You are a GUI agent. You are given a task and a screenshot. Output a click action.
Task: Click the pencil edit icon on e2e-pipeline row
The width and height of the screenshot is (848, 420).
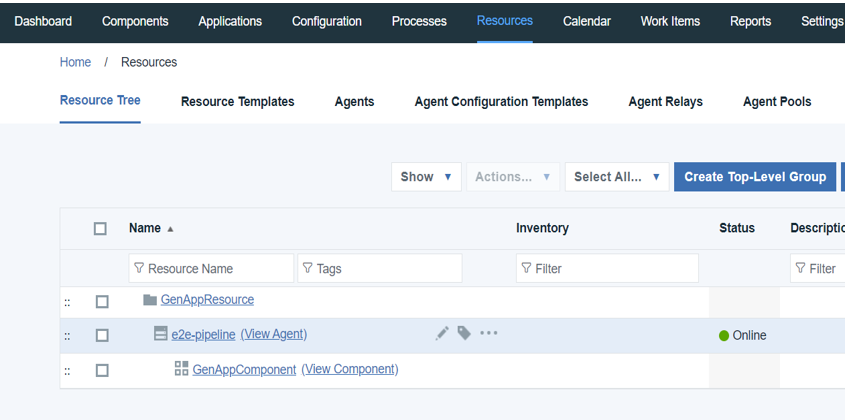pos(442,334)
